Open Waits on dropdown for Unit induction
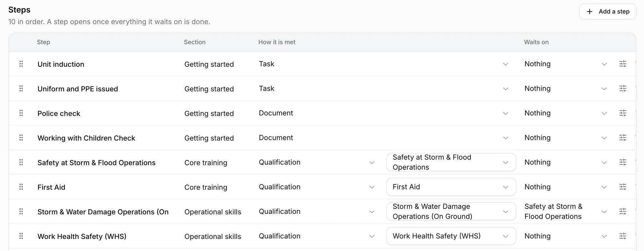Image resolution: width=644 pixels, height=251 pixels. coord(566,64)
